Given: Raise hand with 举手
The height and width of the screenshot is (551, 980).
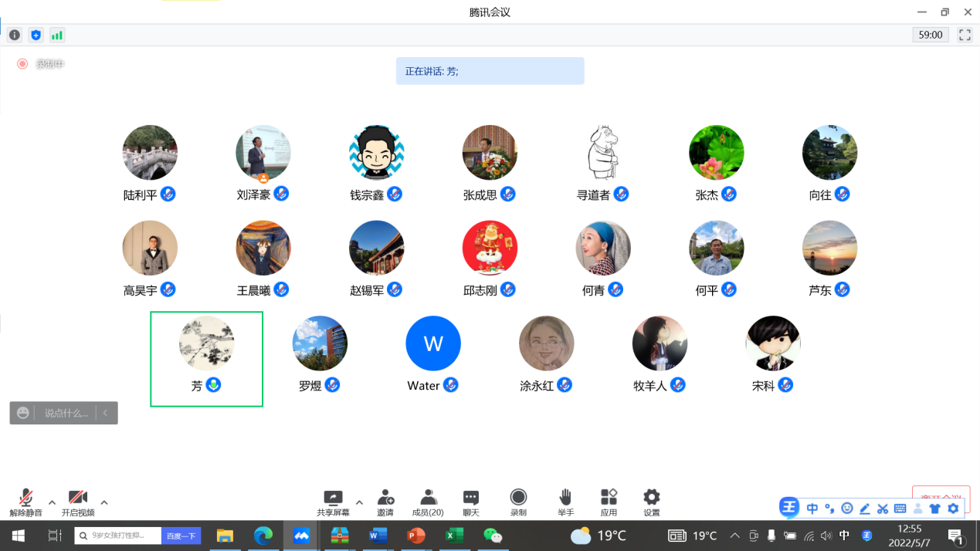Looking at the screenshot, I should click(x=565, y=502).
